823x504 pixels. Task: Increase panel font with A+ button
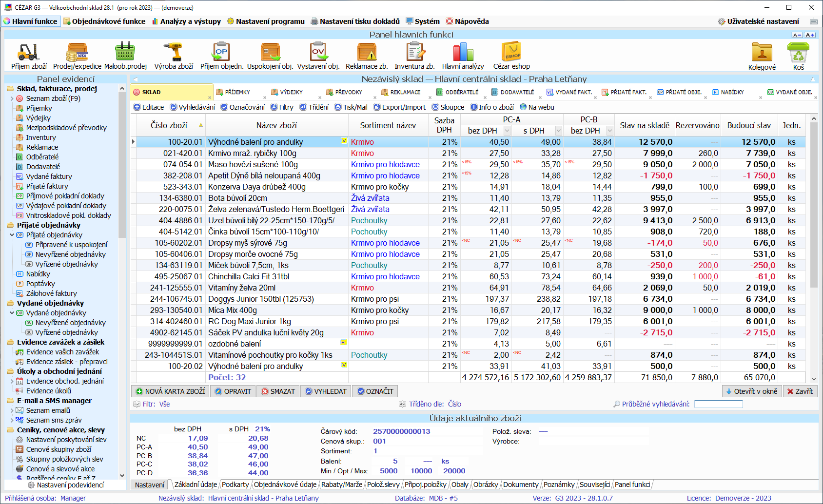(x=810, y=35)
